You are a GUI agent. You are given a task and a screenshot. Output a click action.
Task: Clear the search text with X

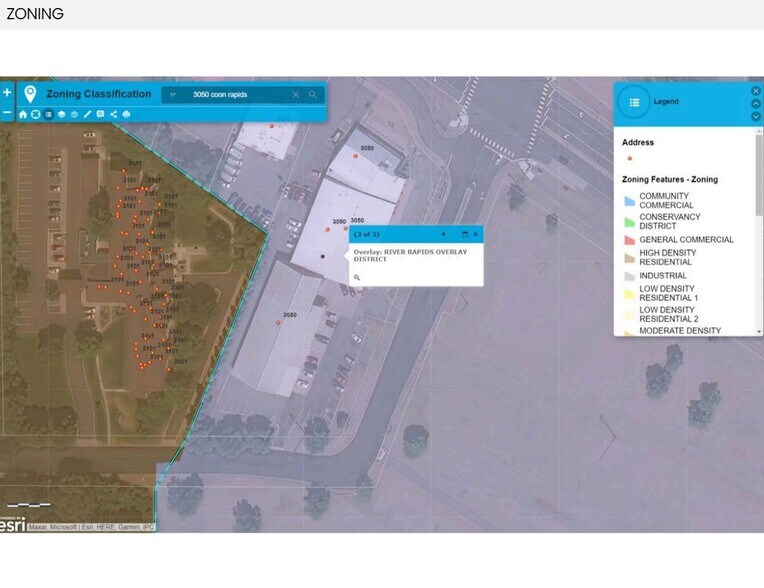click(296, 95)
